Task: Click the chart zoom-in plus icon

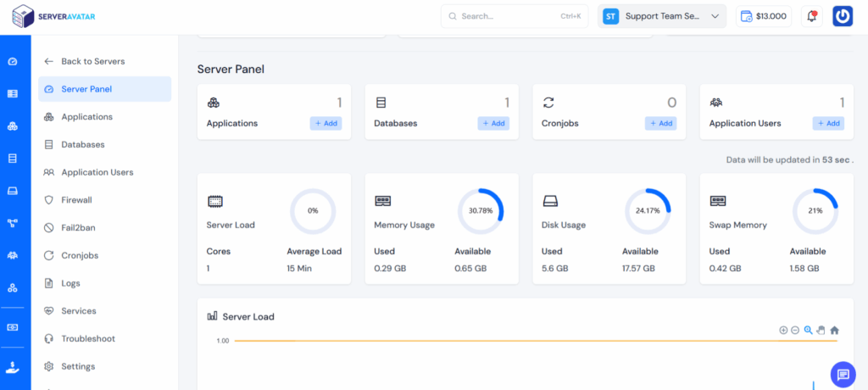Action: coord(783,330)
